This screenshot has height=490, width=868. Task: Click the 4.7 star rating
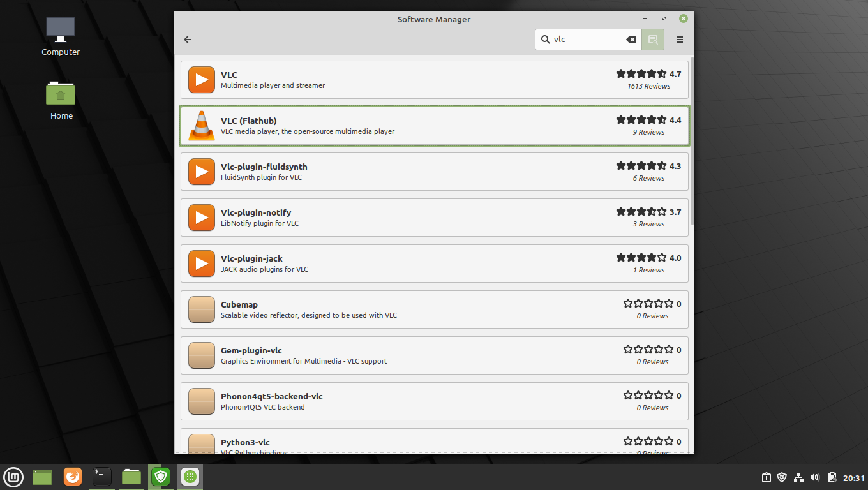[x=641, y=74]
